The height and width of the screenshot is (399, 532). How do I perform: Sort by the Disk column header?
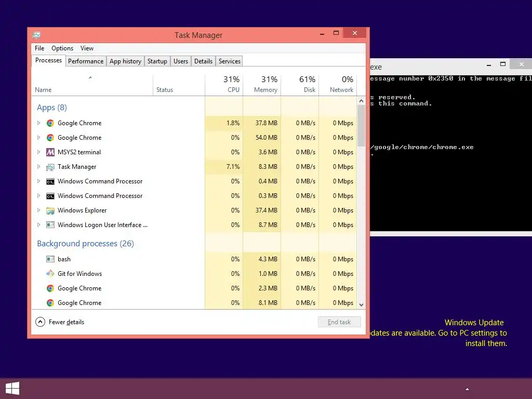pyautogui.click(x=300, y=85)
